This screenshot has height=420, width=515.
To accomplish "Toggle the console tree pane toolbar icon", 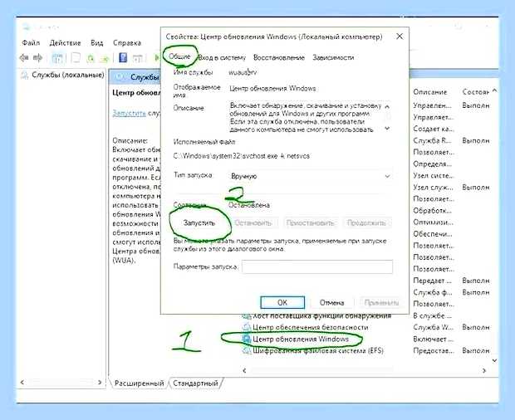I will (56, 58).
